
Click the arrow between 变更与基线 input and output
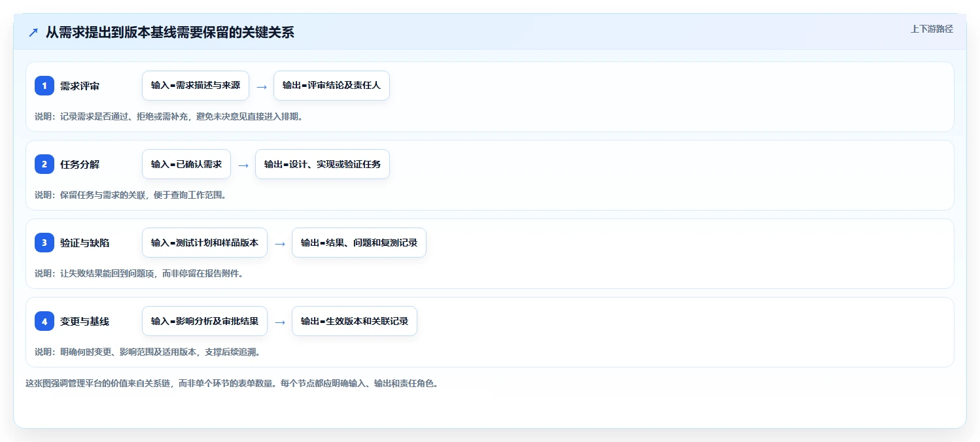280,322
